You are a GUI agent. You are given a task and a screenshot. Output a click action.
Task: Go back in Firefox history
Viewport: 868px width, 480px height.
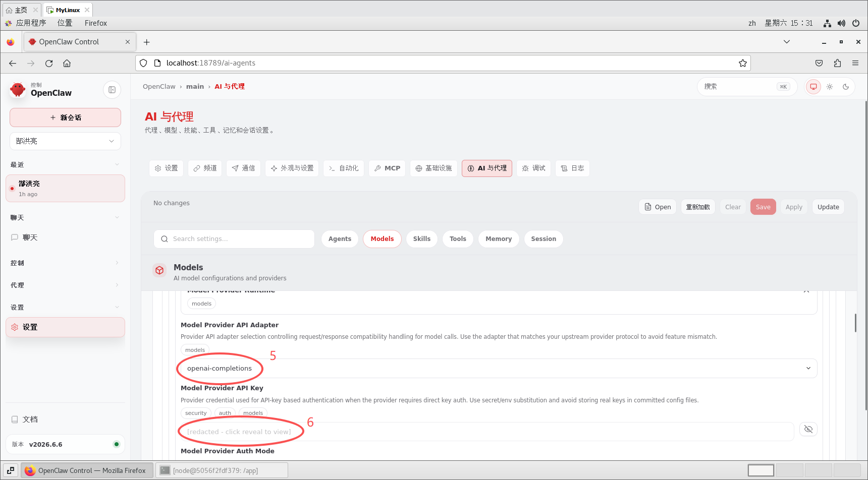13,63
